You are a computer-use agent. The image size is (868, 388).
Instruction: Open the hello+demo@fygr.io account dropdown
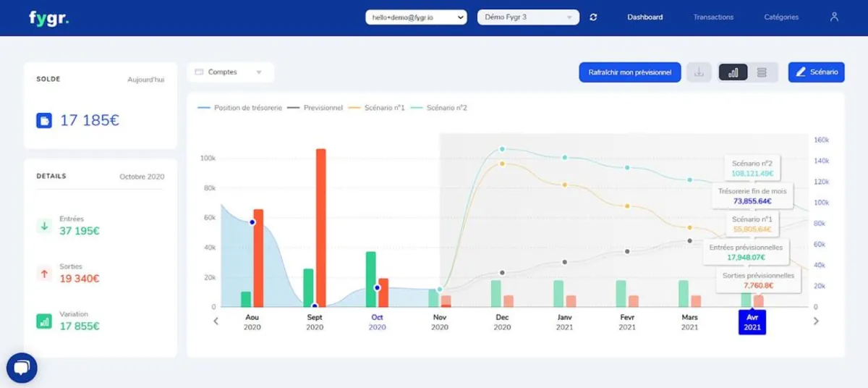coord(416,17)
